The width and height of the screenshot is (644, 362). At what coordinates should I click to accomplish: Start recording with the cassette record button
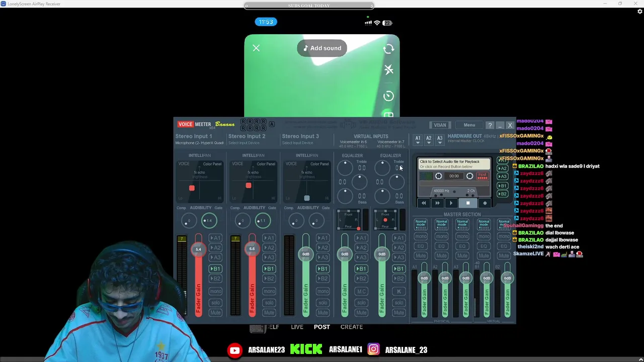(485, 203)
